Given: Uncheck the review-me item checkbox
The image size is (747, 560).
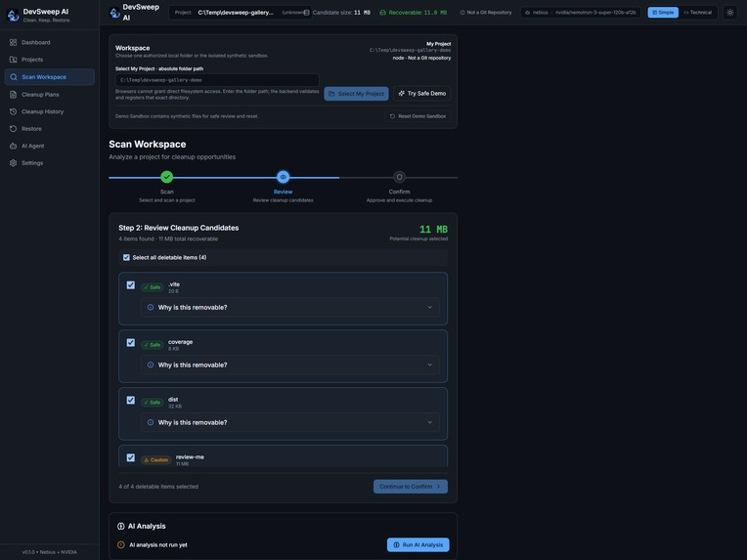Looking at the screenshot, I should pyautogui.click(x=131, y=457).
